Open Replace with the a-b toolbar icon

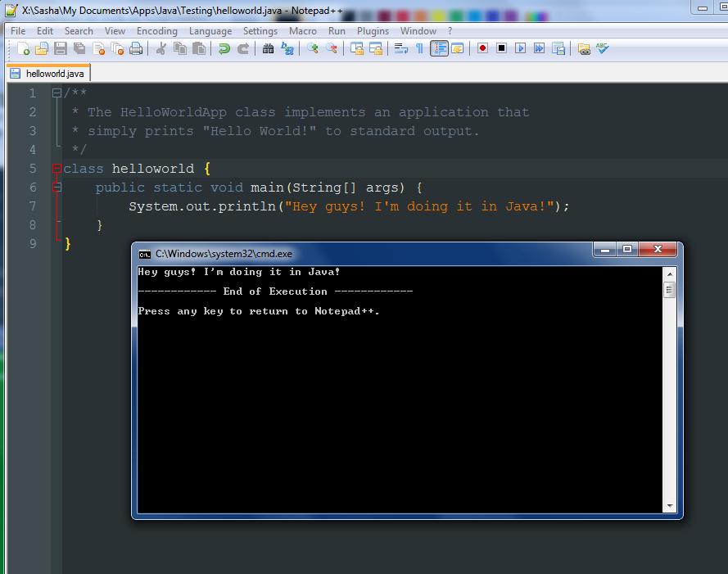pos(287,48)
